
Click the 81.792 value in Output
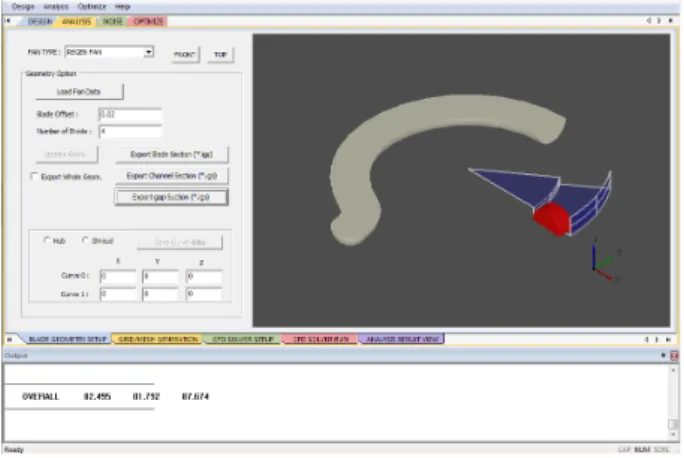[x=146, y=396]
